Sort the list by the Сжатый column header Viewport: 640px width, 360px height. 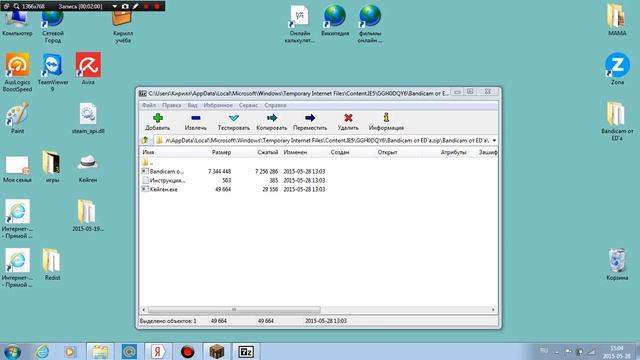pyautogui.click(x=267, y=152)
